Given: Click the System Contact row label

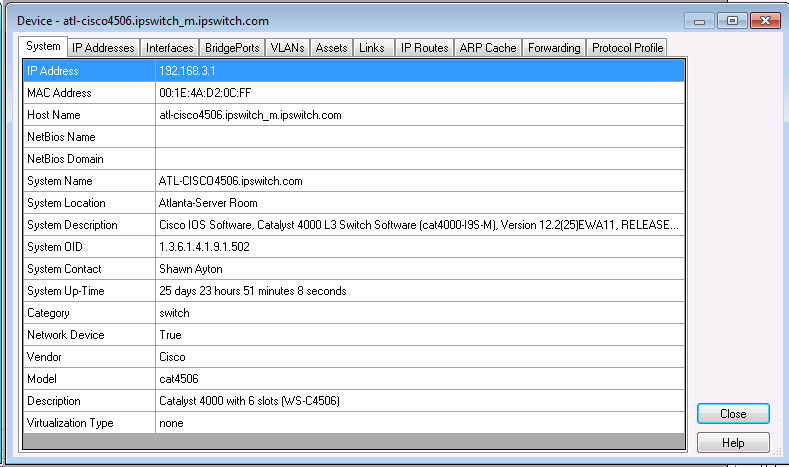Looking at the screenshot, I should pos(89,269).
